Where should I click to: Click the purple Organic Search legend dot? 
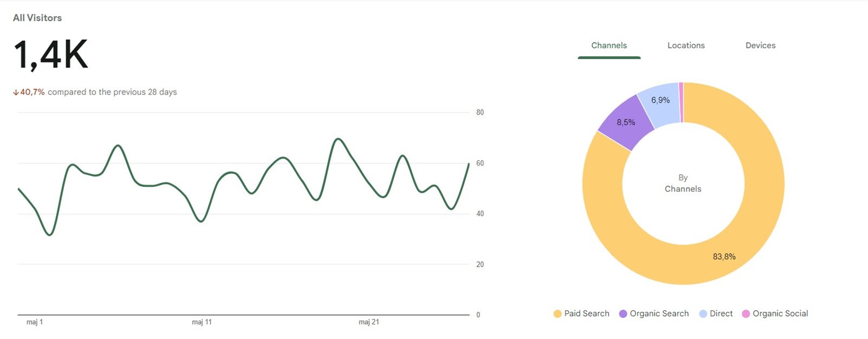[x=623, y=314]
